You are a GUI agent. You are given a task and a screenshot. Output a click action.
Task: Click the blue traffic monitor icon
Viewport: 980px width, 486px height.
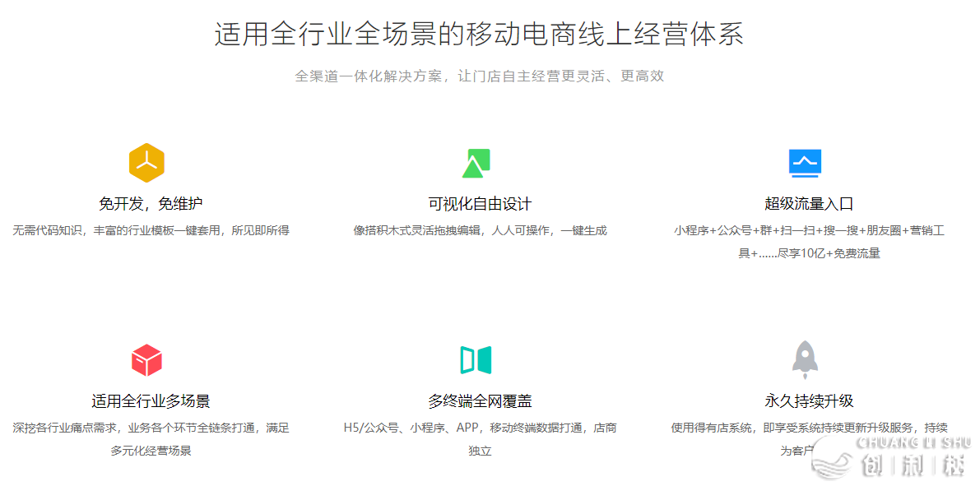pos(805,163)
